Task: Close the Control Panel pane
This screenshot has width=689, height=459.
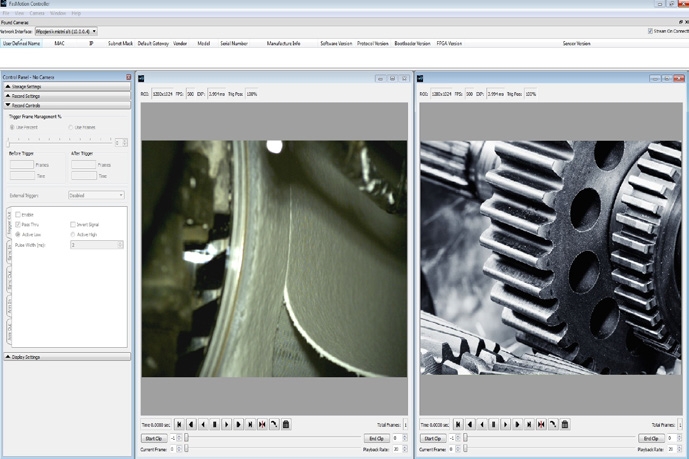Action: (128, 77)
